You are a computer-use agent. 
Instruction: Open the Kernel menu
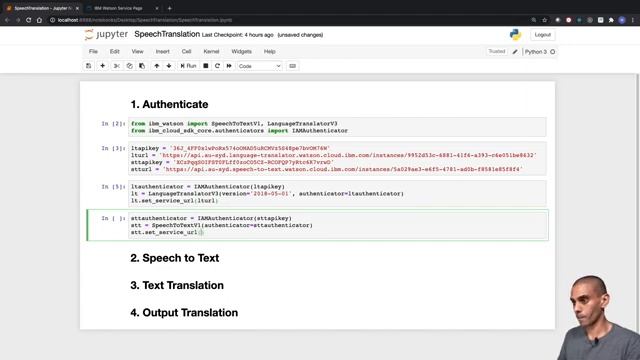pyautogui.click(x=211, y=51)
